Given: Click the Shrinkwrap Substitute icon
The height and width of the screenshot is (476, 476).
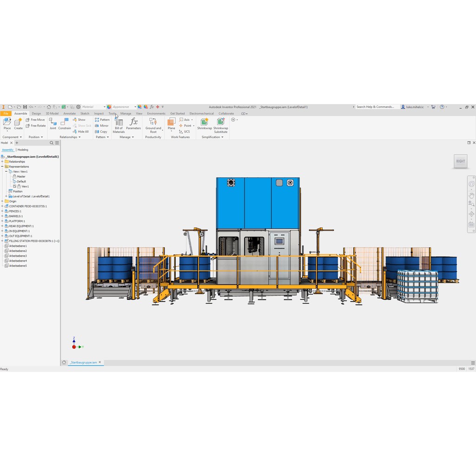Looking at the screenshot, I should coord(220,123).
